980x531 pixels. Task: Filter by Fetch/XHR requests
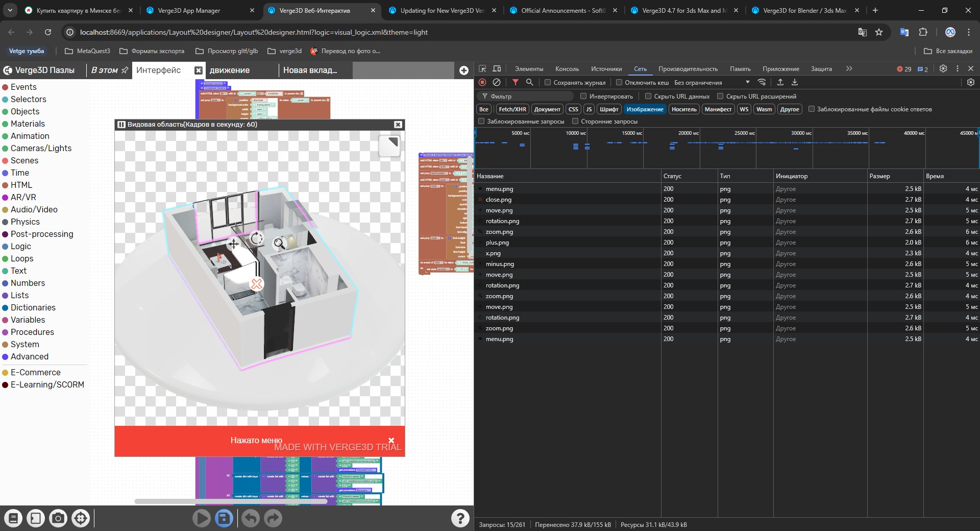click(512, 109)
